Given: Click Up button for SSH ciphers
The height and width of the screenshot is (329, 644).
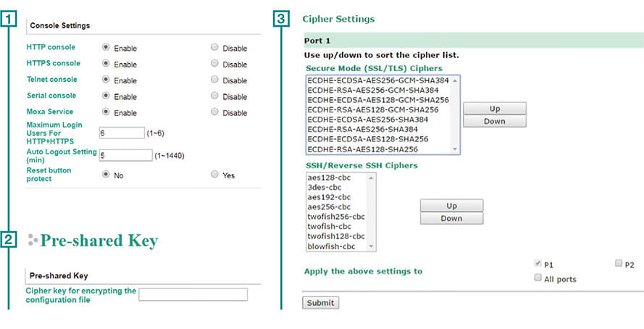Looking at the screenshot, I should point(451,205).
